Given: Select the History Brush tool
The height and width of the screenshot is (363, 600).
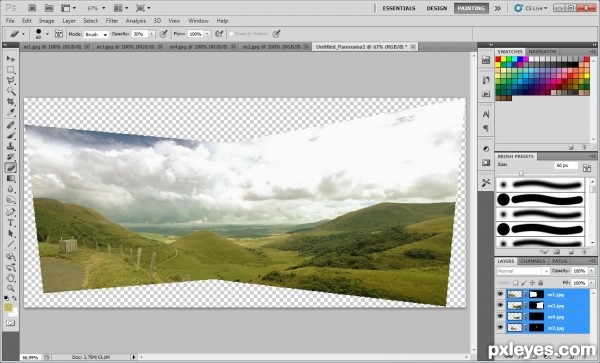Looking at the screenshot, I should point(11,157).
